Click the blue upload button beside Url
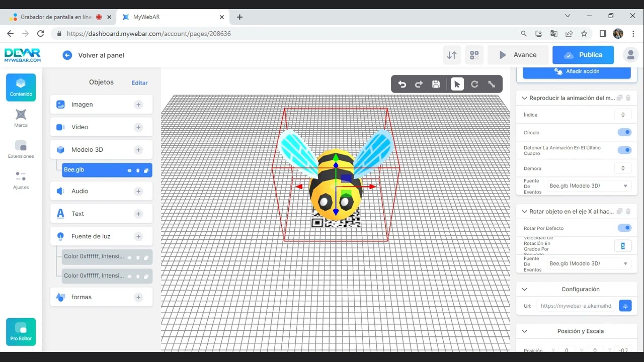 click(x=625, y=306)
